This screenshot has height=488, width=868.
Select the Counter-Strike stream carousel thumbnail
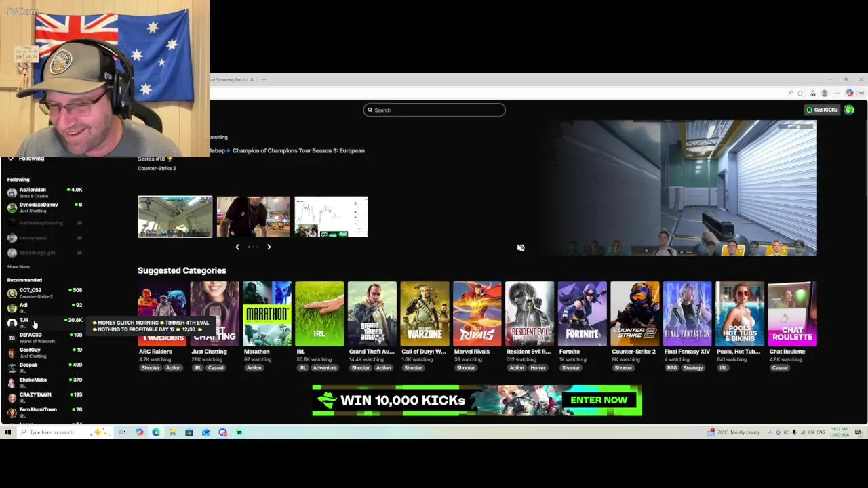point(175,217)
